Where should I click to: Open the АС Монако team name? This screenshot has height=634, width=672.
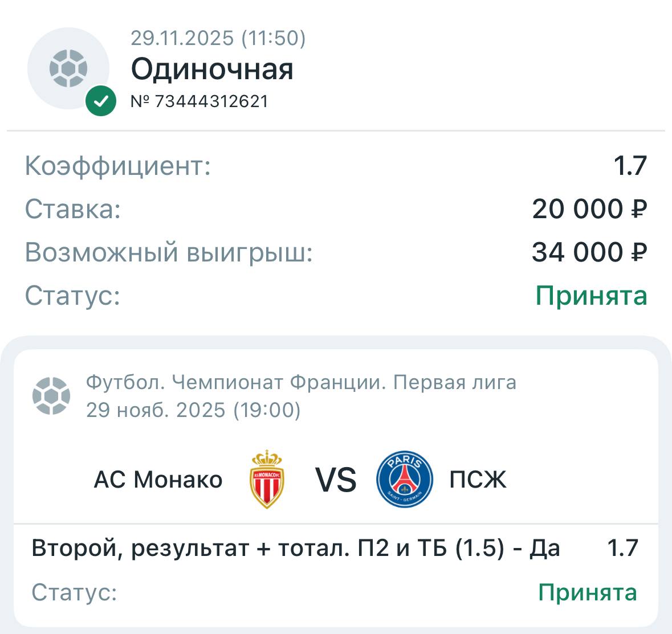point(158,480)
